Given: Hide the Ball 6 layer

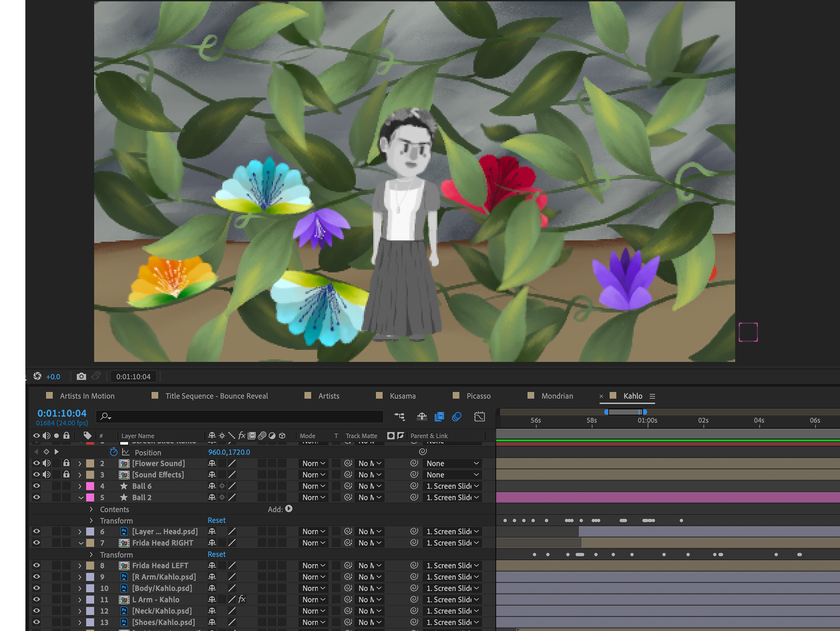Looking at the screenshot, I should point(36,486).
